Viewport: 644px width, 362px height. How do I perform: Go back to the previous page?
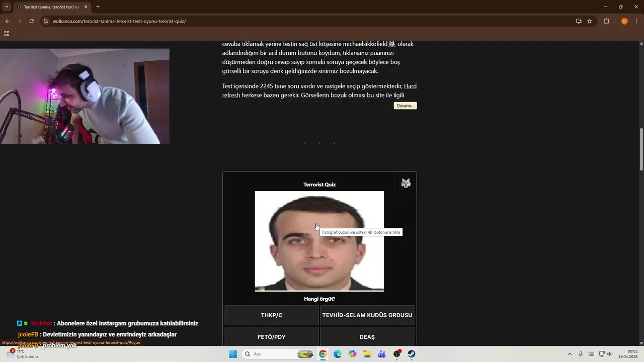coord(7,21)
